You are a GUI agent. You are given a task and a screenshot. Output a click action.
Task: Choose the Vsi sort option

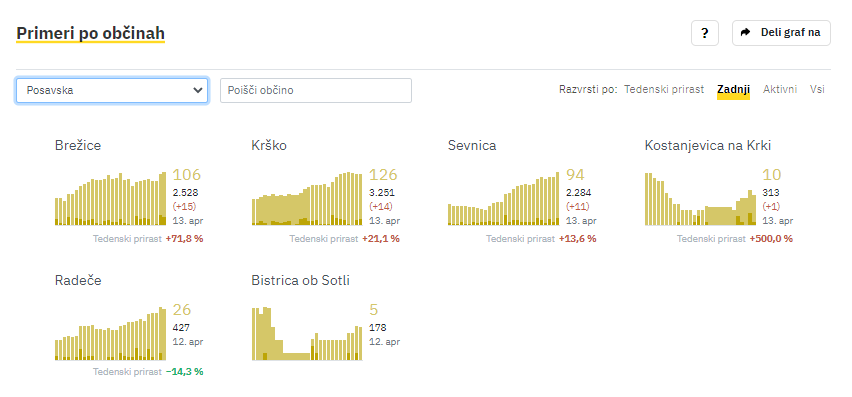pos(817,89)
